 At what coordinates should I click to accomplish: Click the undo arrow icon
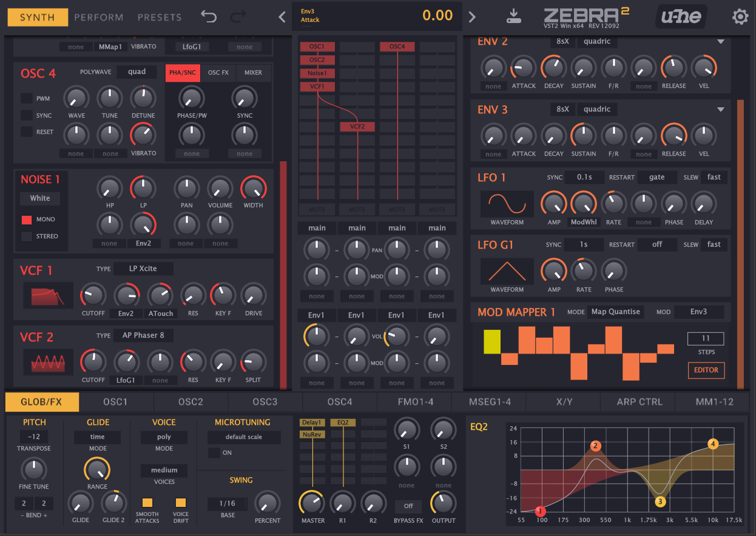click(209, 17)
